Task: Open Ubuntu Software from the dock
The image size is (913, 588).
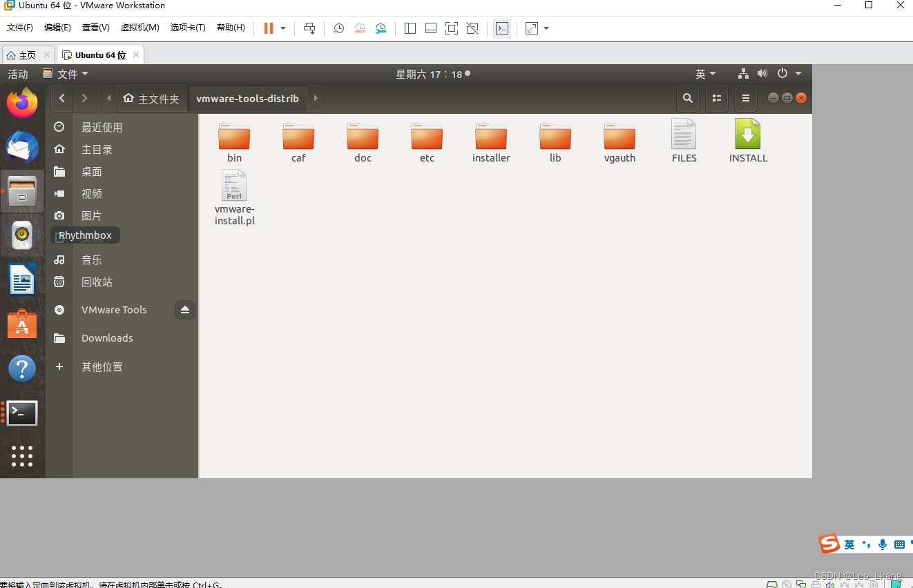Action: [x=22, y=324]
